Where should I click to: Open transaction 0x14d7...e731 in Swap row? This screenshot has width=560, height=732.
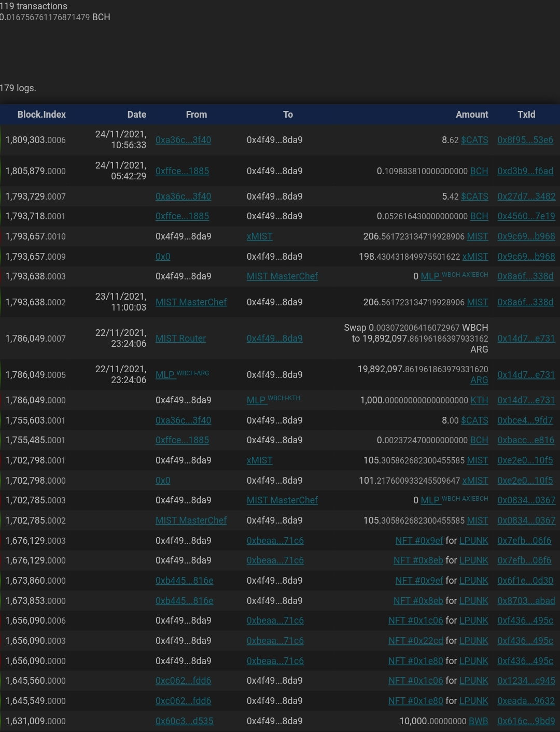click(x=526, y=339)
